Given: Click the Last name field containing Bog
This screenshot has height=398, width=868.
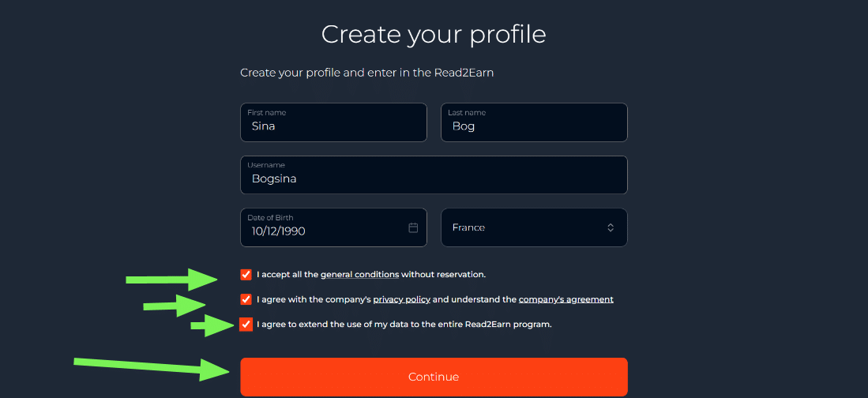Looking at the screenshot, I should coord(534,126).
